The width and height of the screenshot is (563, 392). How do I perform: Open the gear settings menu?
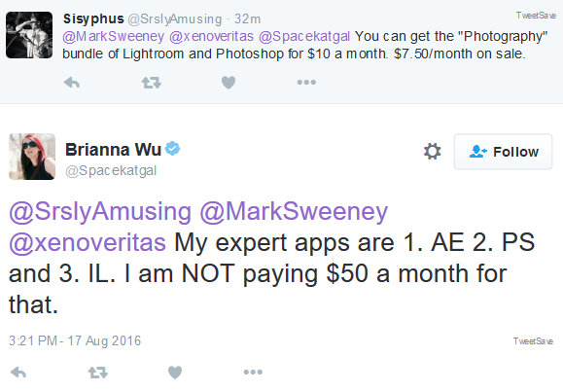[433, 152]
